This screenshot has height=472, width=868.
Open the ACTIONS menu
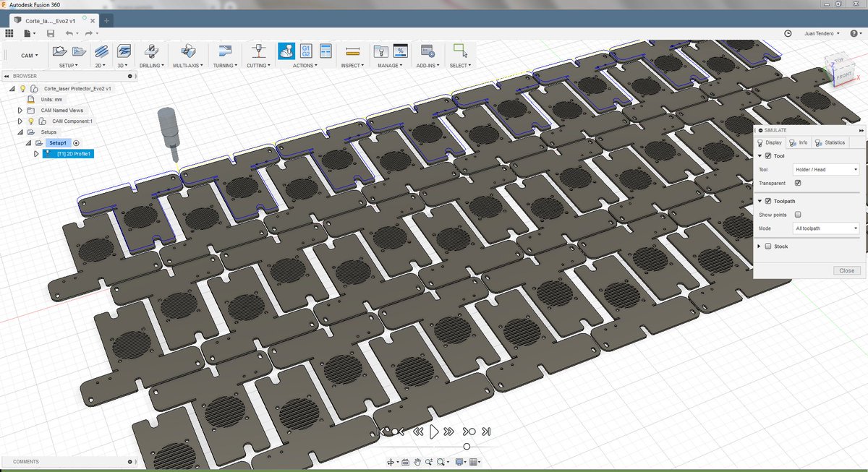pos(305,65)
